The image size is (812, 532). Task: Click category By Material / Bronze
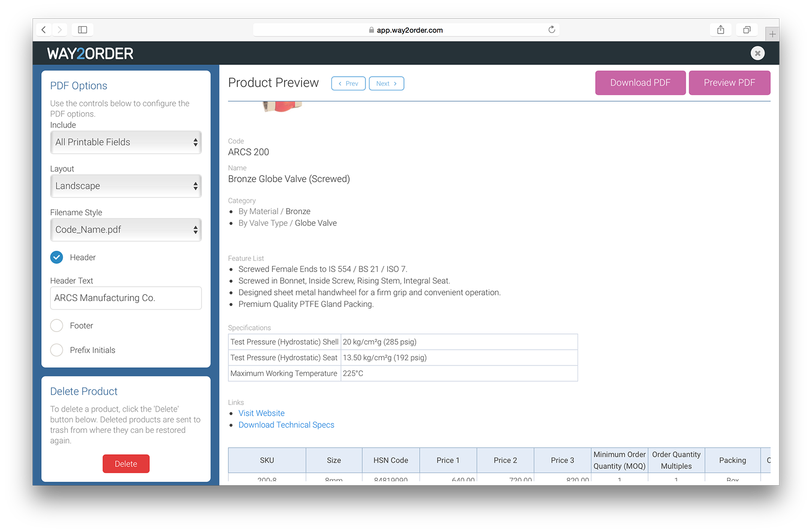[x=275, y=211]
